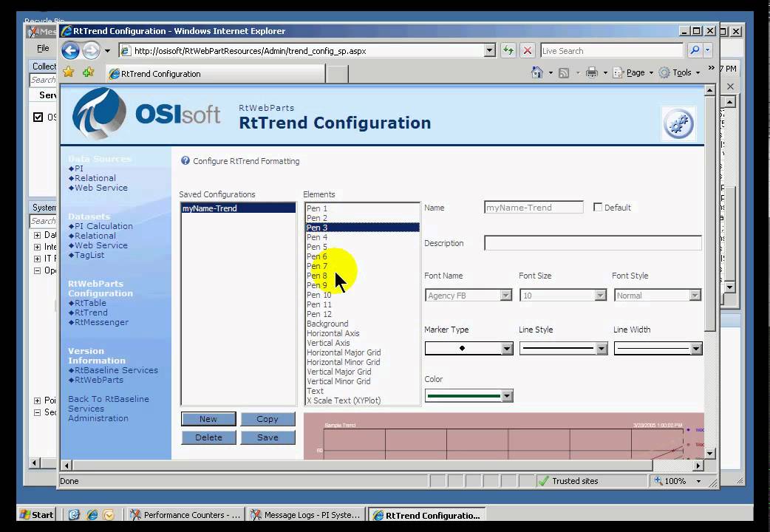Open the new blank tab button
Screen dimensions: 770x532
pos(338,74)
